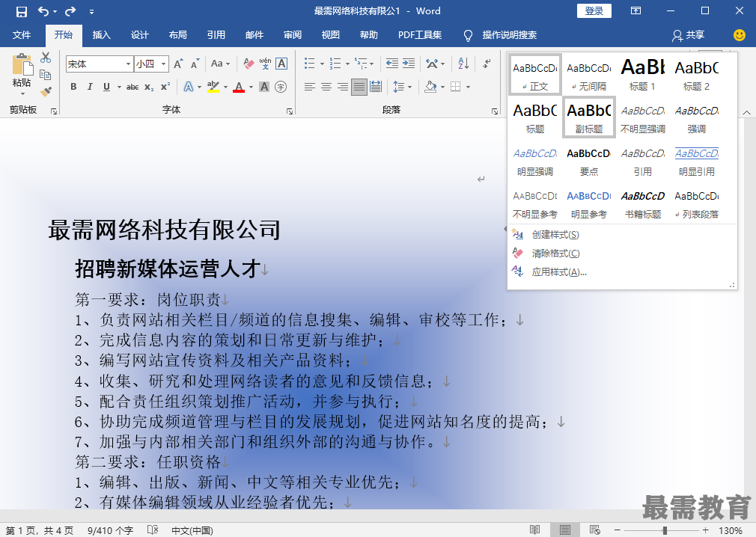Increase paragraph indent
756x537 pixels.
409,63
